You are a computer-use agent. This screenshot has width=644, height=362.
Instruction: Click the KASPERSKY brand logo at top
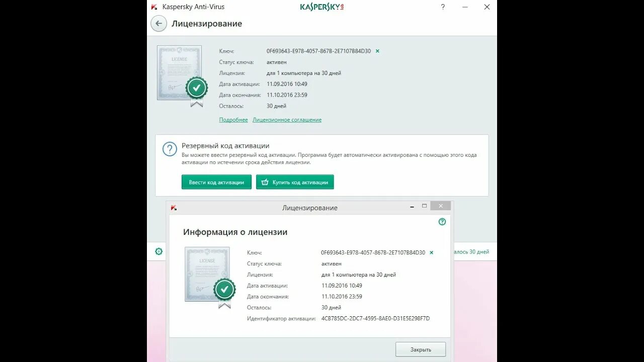tap(322, 7)
